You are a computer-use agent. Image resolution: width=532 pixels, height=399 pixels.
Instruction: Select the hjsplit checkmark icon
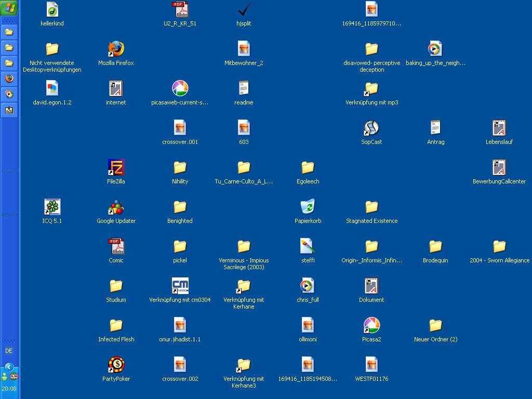click(244, 10)
